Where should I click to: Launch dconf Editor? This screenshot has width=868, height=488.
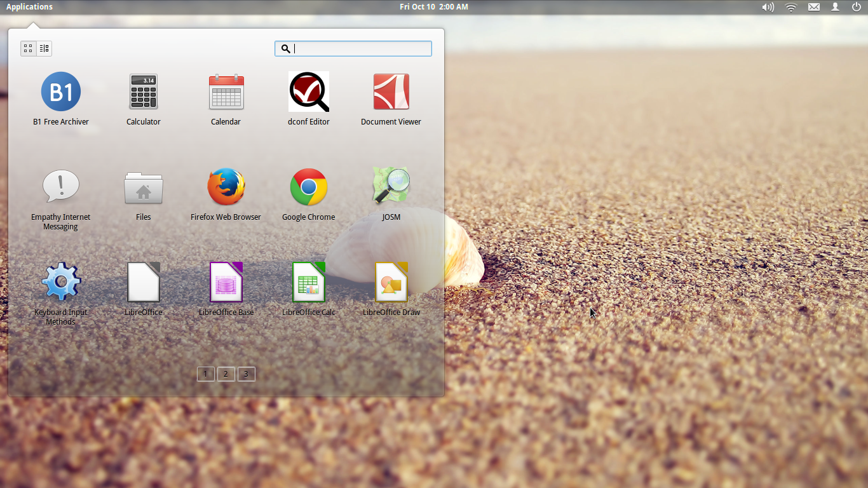click(309, 91)
